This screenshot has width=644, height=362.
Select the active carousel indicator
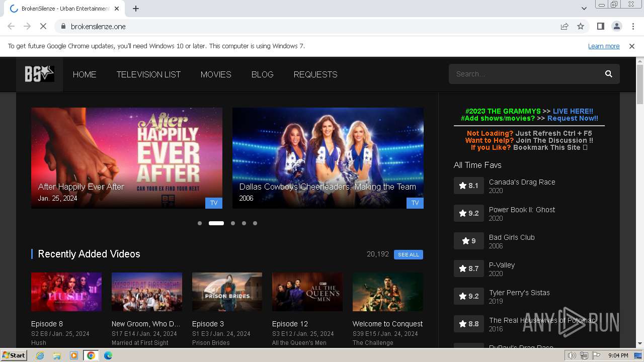[x=216, y=223]
